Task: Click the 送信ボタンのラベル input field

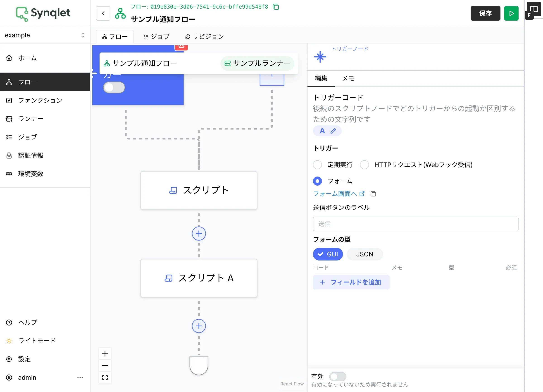Action: tap(415, 224)
